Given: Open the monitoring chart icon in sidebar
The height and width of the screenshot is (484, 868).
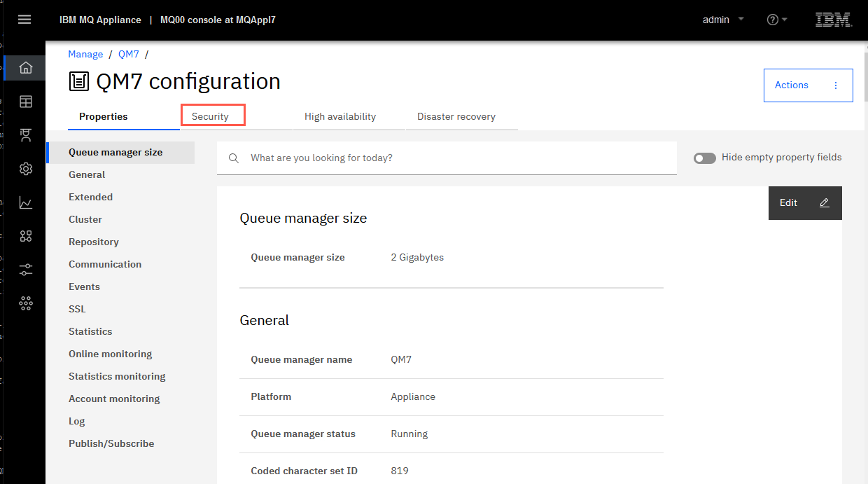Looking at the screenshot, I should 26,202.
